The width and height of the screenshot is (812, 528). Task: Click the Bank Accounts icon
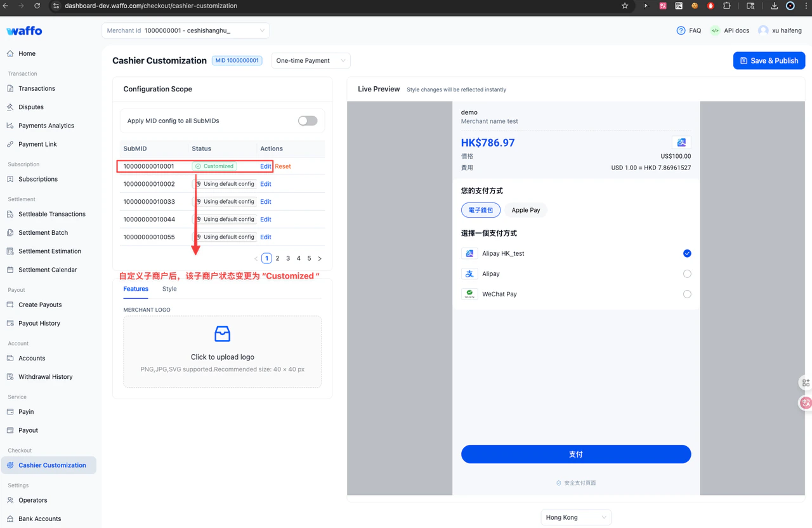[10, 518]
